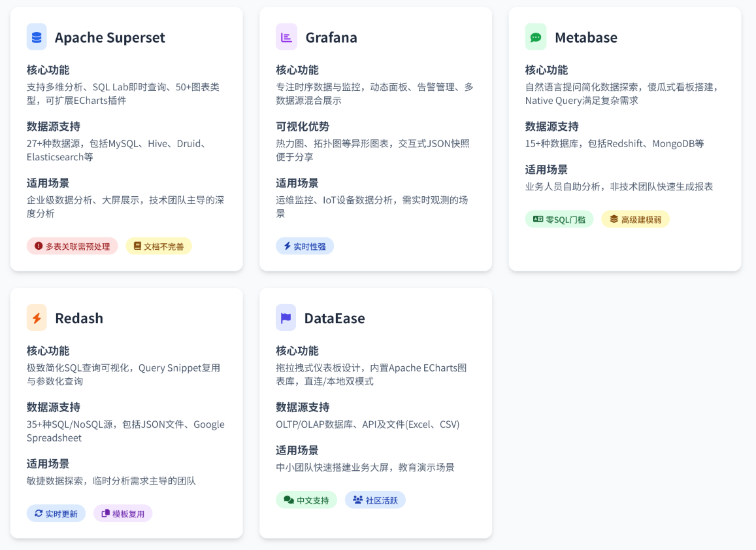Click the book icon in 文档不完善 tag

(x=137, y=246)
